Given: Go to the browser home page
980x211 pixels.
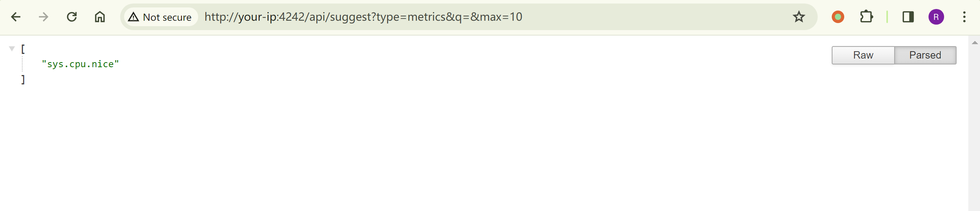Looking at the screenshot, I should [100, 17].
